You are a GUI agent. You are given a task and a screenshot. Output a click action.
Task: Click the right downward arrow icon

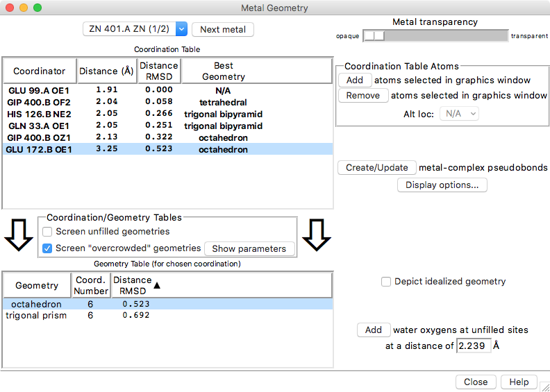(x=319, y=236)
